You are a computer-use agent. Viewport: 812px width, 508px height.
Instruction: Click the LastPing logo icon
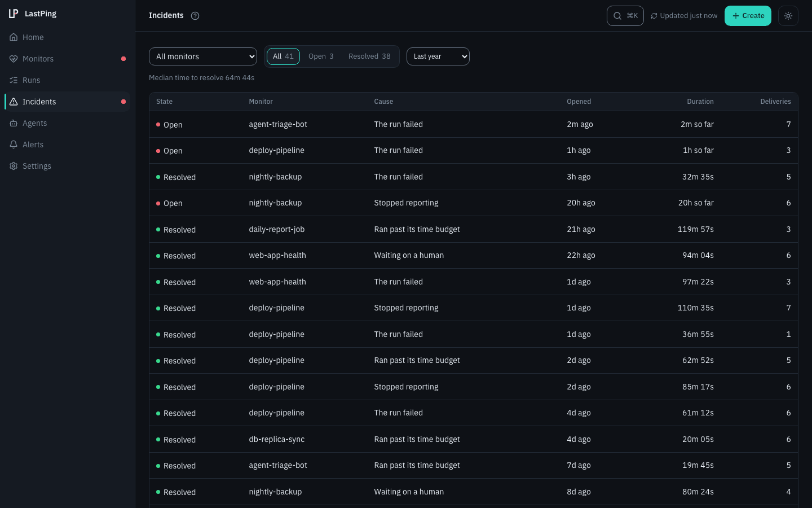(14, 14)
